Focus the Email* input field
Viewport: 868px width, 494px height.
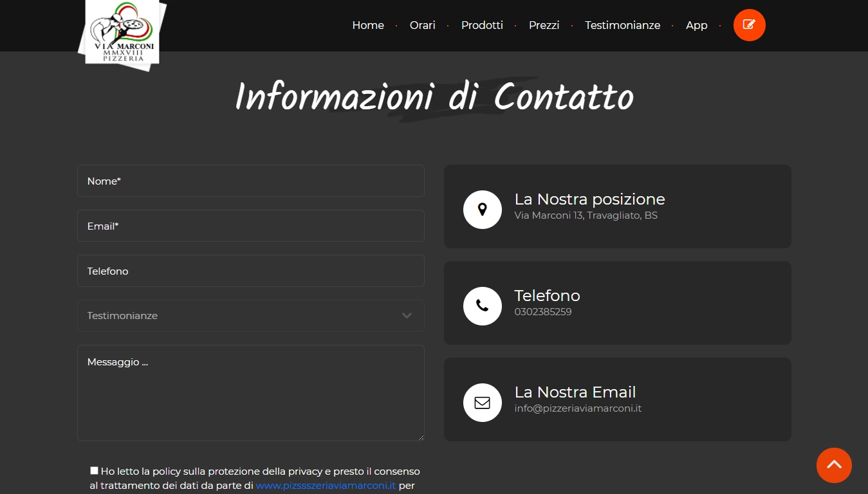251,226
